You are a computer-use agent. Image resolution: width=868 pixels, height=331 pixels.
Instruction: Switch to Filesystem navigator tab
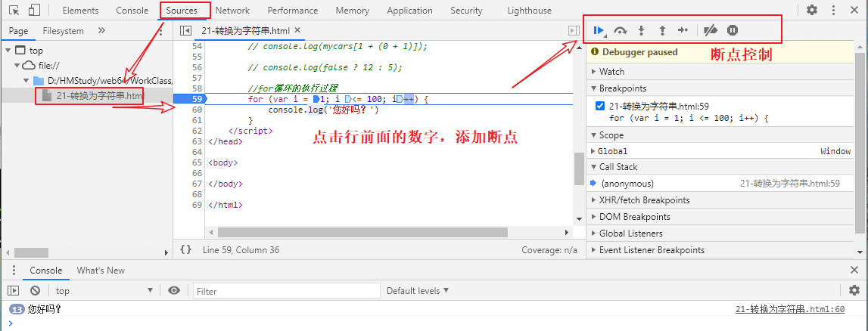click(x=63, y=31)
